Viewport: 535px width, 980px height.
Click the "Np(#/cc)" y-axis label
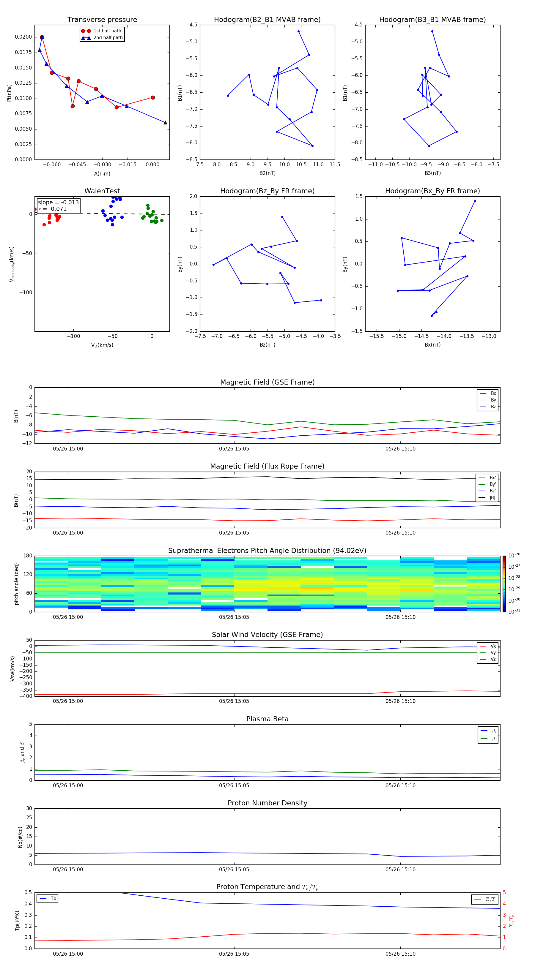click(x=20, y=837)
